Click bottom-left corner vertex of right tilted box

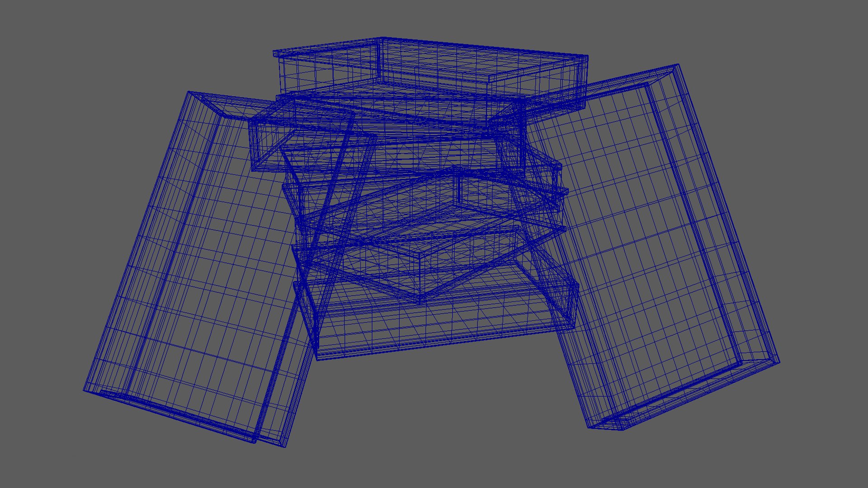pyautogui.click(x=589, y=427)
